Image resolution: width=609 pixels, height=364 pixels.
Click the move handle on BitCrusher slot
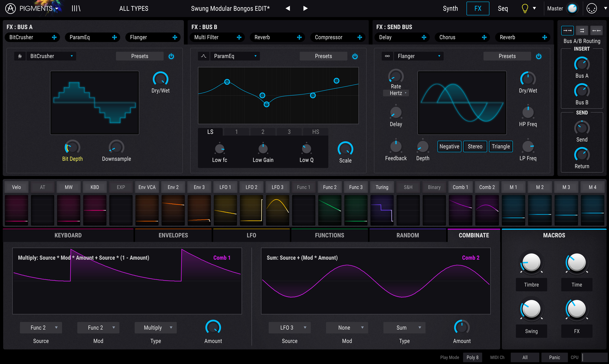coord(54,37)
